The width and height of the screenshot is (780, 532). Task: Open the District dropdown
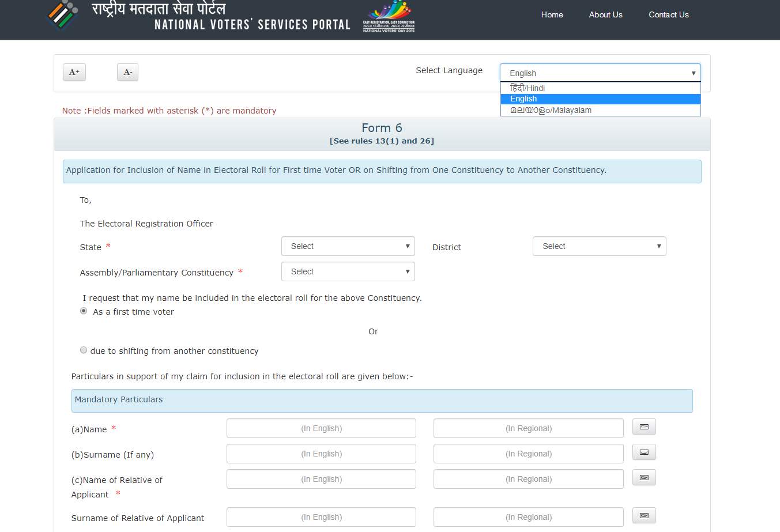coord(599,246)
